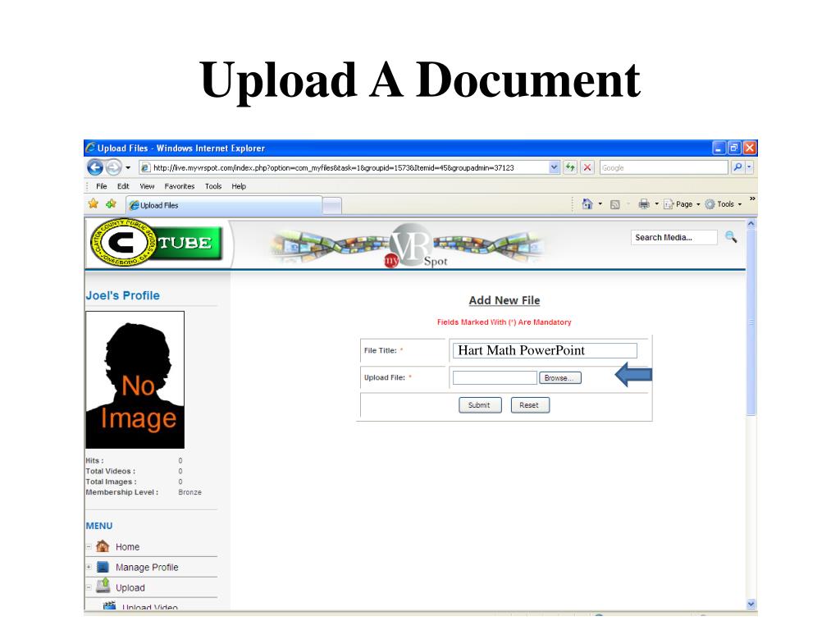Click the Add to Favorites icon
This screenshot has width=840, height=630.
coord(111,204)
